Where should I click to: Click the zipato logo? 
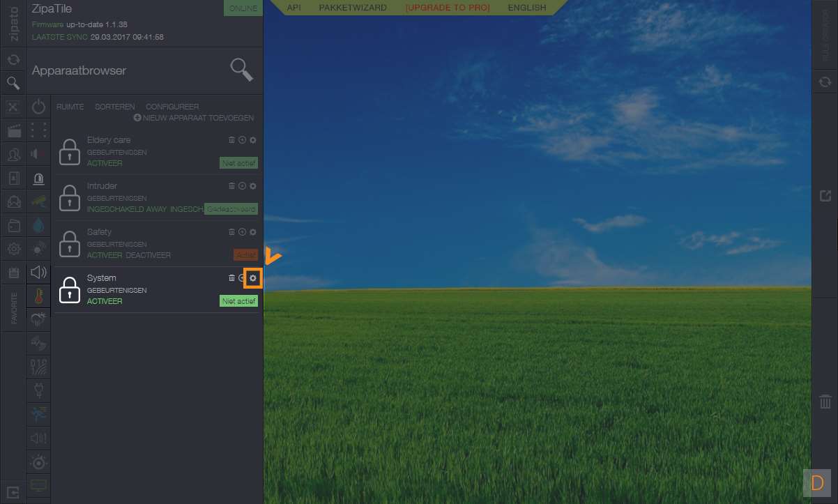point(13,23)
